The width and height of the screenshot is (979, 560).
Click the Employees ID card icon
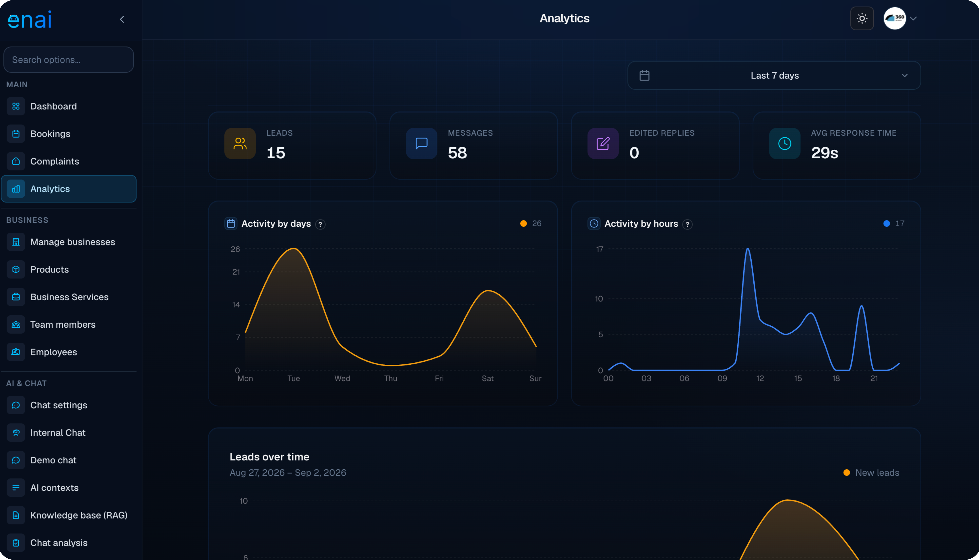pos(16,352)
